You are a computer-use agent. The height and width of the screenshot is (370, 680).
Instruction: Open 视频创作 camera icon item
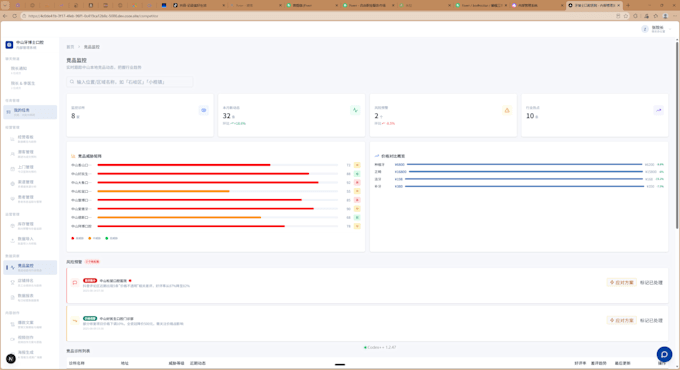(12, 339)
